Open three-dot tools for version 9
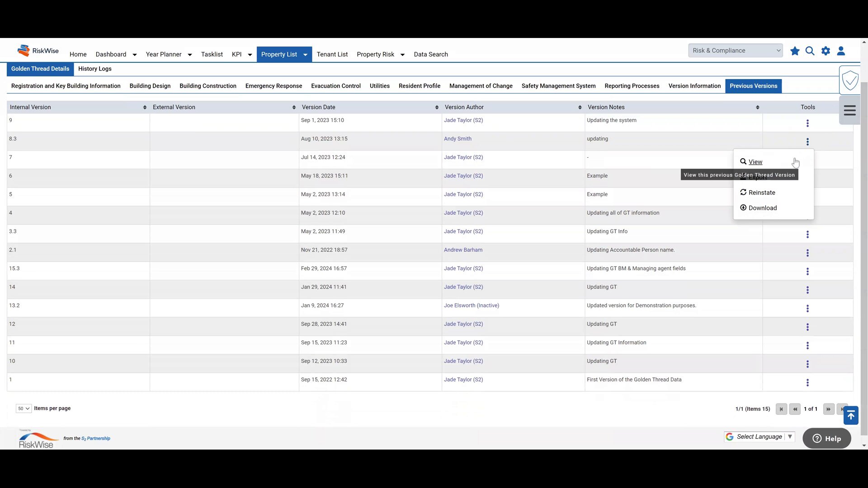Viewport: 868px width, 488px height. [x=807, y=123]
